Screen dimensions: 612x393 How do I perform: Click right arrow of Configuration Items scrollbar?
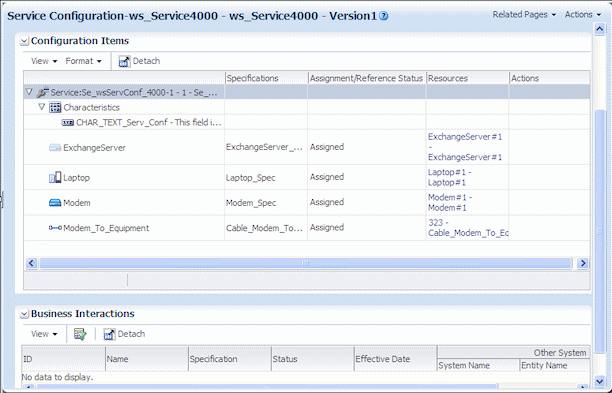[x=583, y=263]
